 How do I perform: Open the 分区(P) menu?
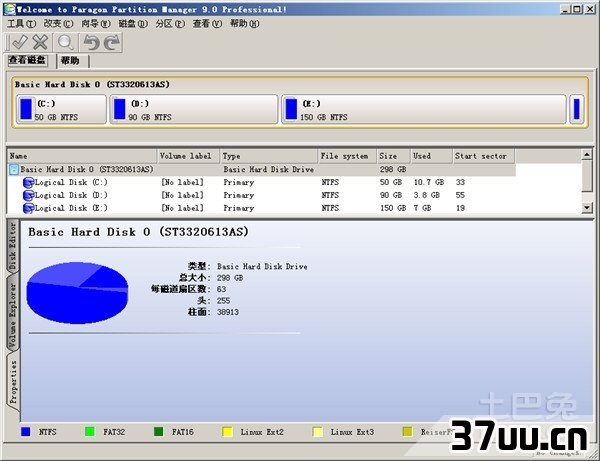(x=170, y=24)
